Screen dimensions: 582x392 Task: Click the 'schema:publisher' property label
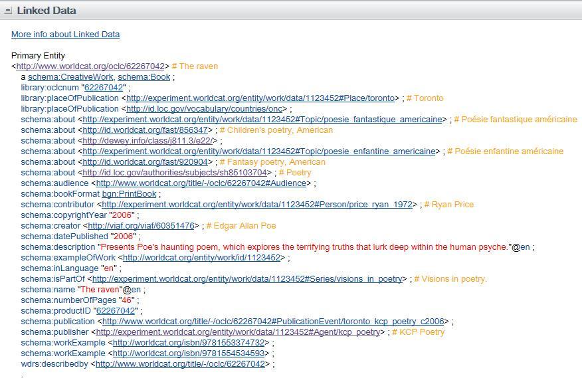[54, 332]
